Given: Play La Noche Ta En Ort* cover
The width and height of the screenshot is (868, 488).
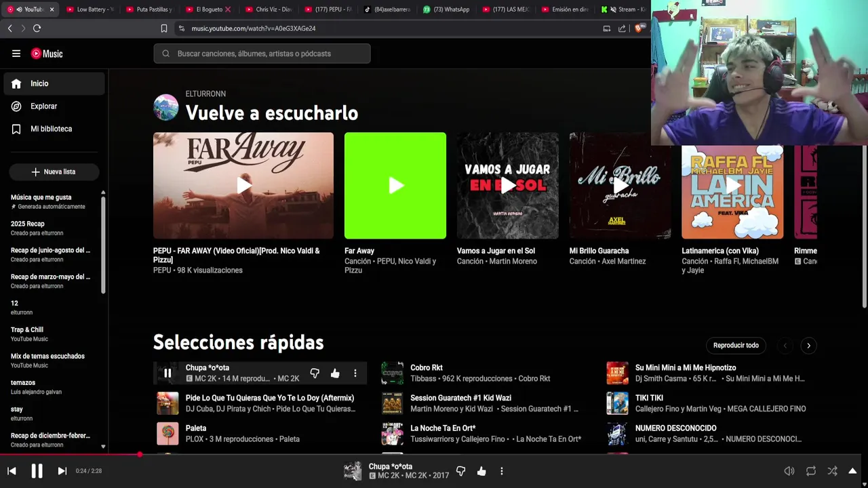Looking at the screenshot, I should [393, 434].
